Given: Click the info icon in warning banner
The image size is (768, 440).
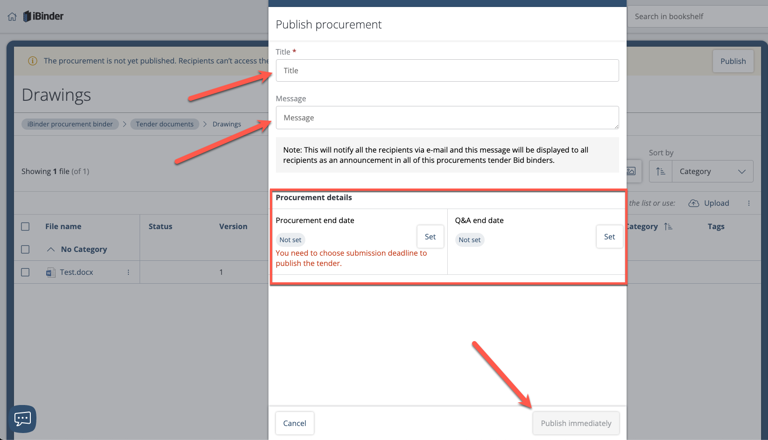Looking at the screenshot, I should pos(32,61).
